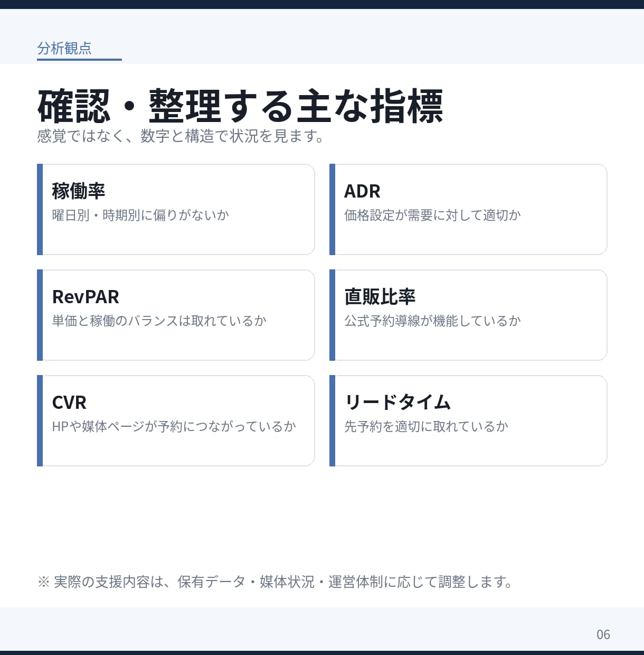Click the ADR card title
This screenshot has width=644, height=655.
[362, 191]
